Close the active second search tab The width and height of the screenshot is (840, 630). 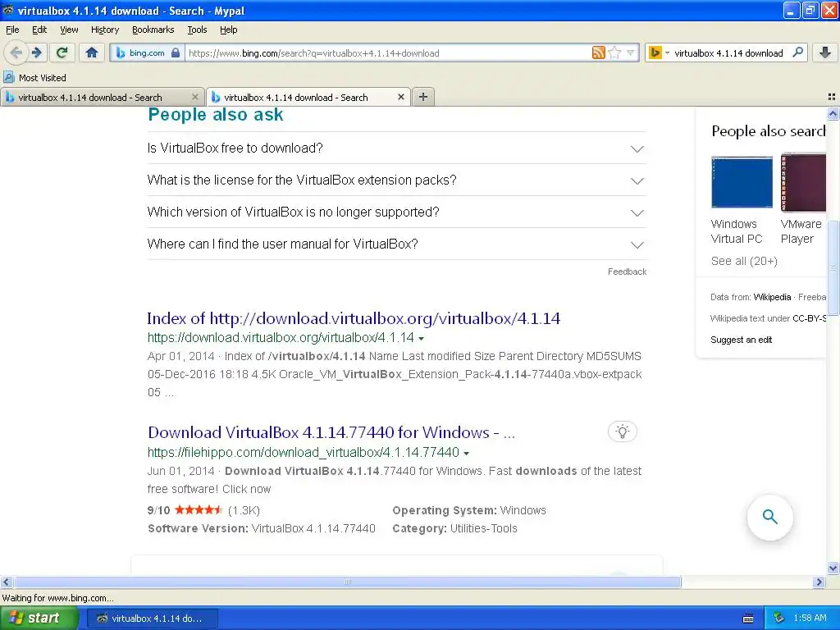[400, 97]
